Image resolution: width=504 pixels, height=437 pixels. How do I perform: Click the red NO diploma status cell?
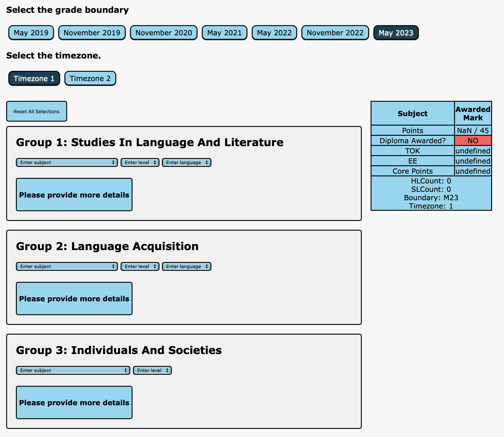pyautogui.click(x=472, y=140)
